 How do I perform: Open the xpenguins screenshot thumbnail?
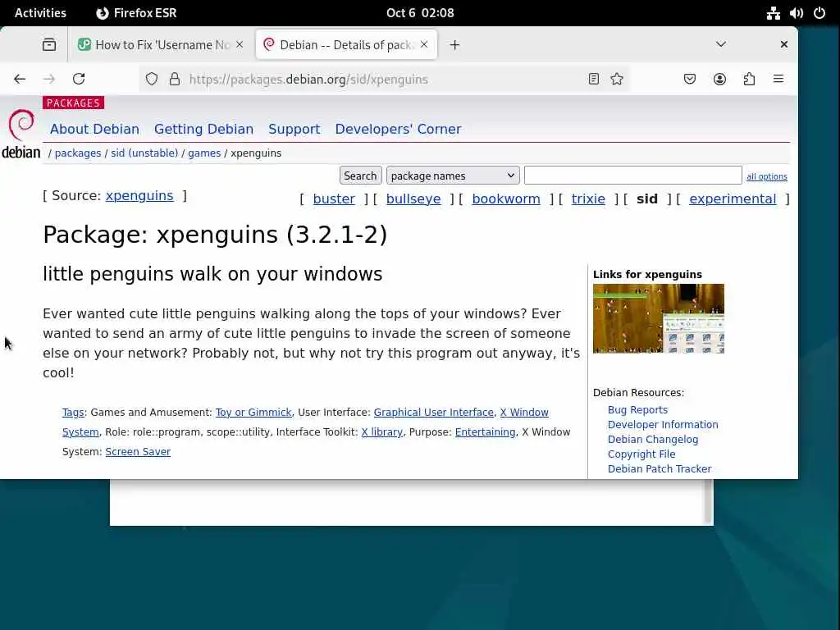(x=659, y=319)
